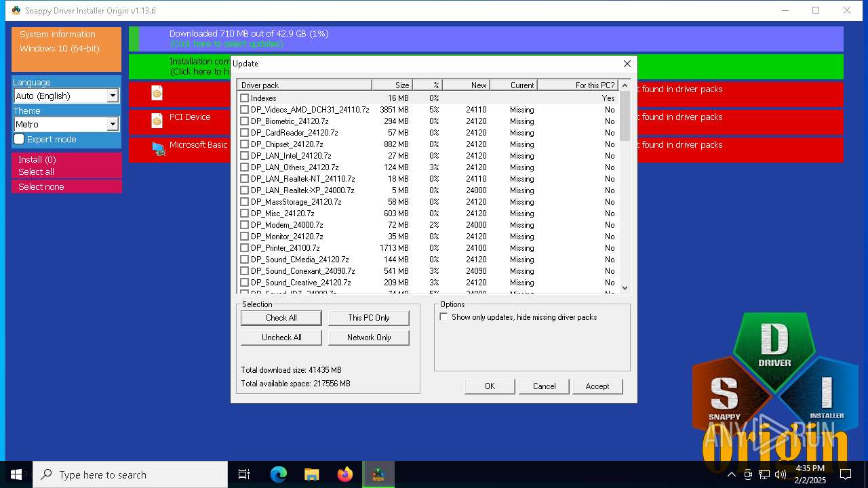Select the DP_Misc_24120.7z row

point(428,213)
